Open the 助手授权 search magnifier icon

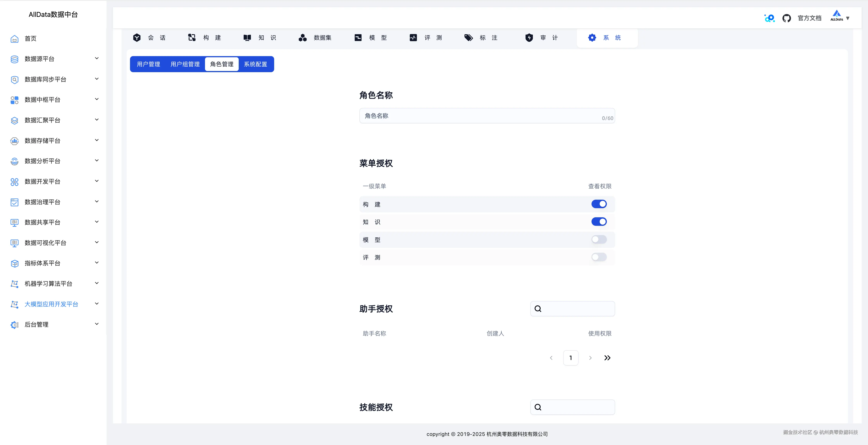(x=538, y=308)
